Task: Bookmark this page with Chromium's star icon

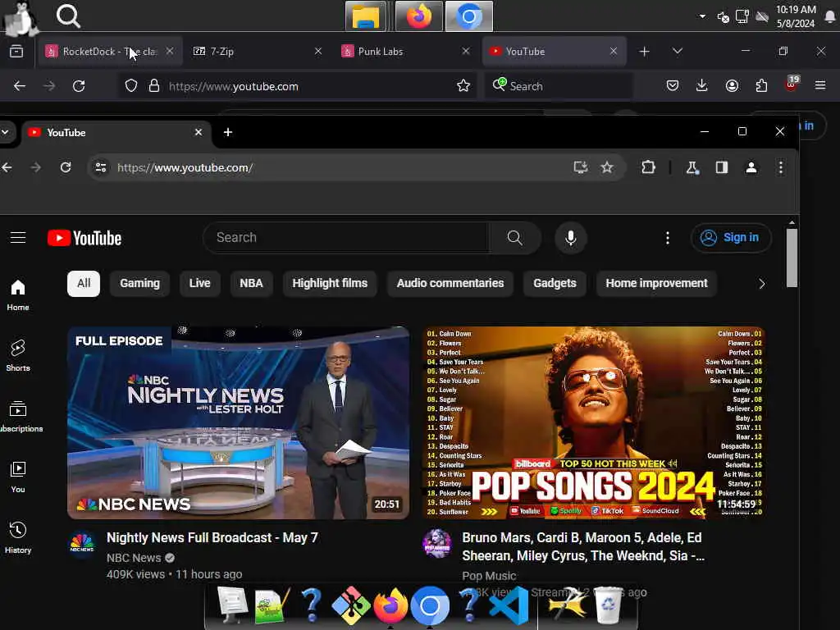Action: point(606,167)
